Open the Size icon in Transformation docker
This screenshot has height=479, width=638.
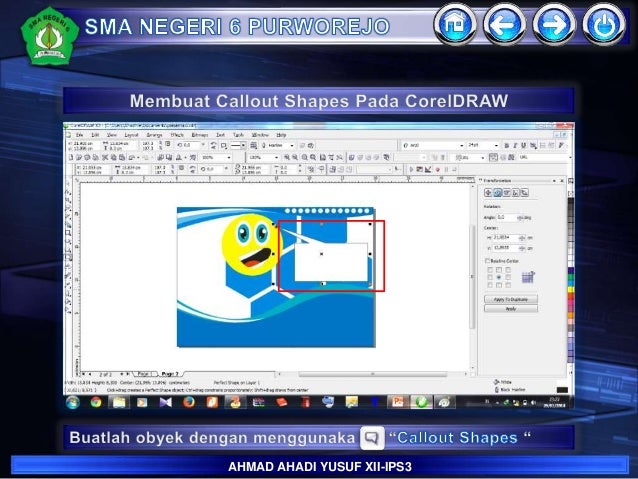516,193
